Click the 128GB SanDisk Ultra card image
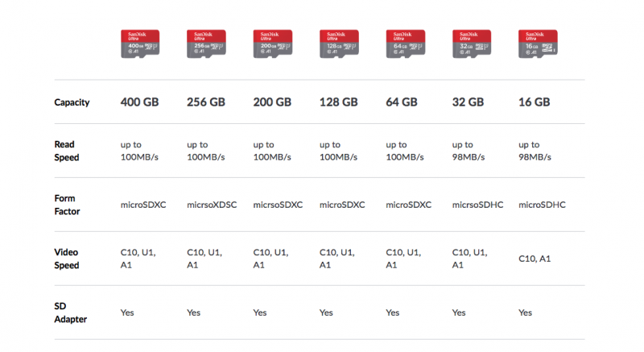The image size is (644, 352). [x=339, y=43]
